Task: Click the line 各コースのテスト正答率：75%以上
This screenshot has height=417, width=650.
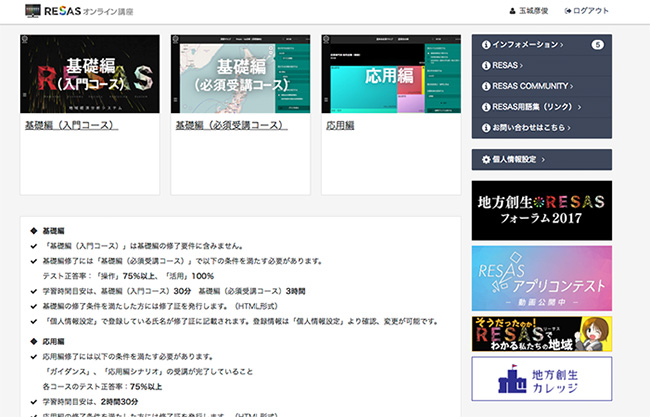Action: (102, 387)
